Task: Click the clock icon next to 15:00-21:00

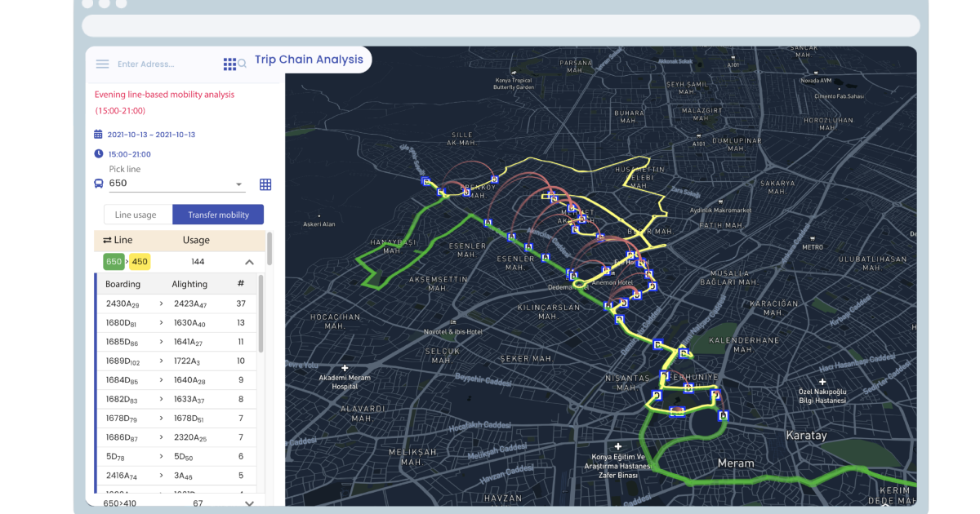Action: click(98, 153)
